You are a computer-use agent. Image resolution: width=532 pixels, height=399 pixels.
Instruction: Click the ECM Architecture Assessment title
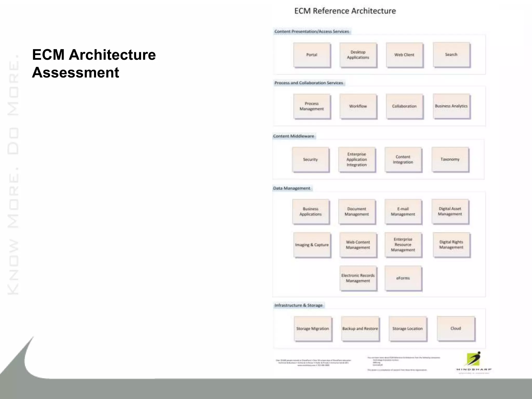(x=94, y=63)
